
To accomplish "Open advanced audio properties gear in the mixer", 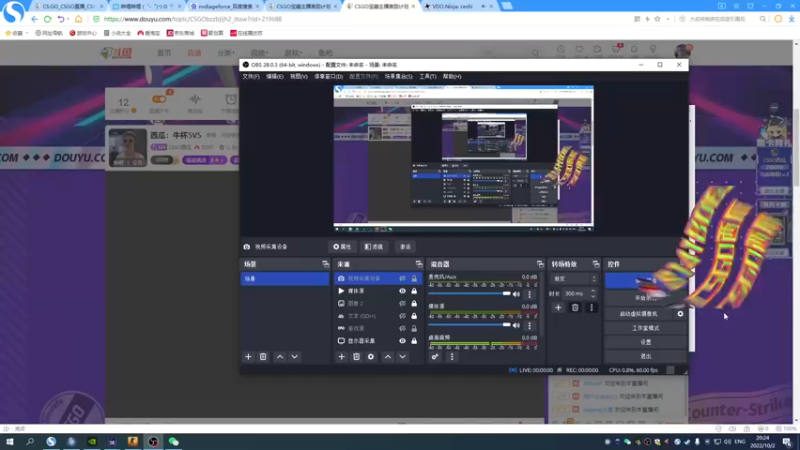I will click(x=435, y=357).
